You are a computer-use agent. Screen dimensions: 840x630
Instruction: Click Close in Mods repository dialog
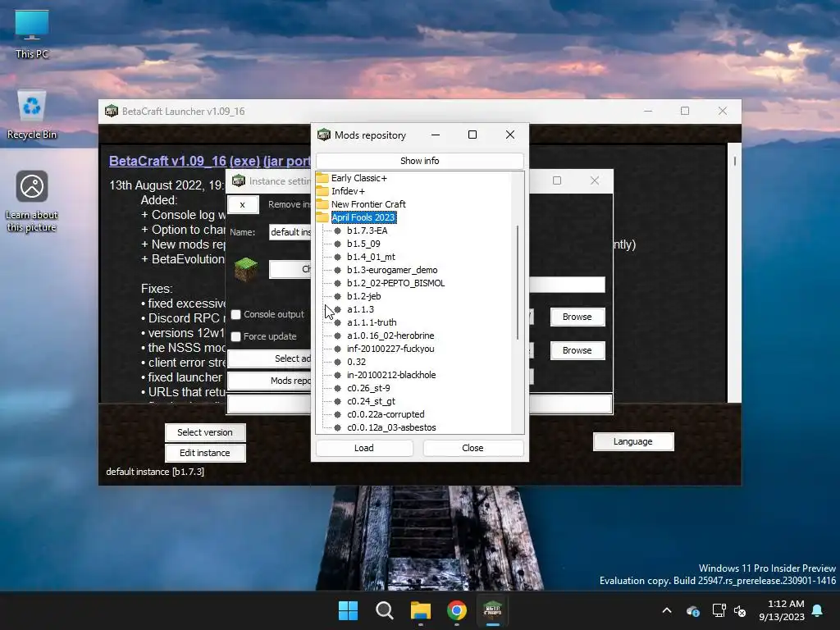(472, 448)
